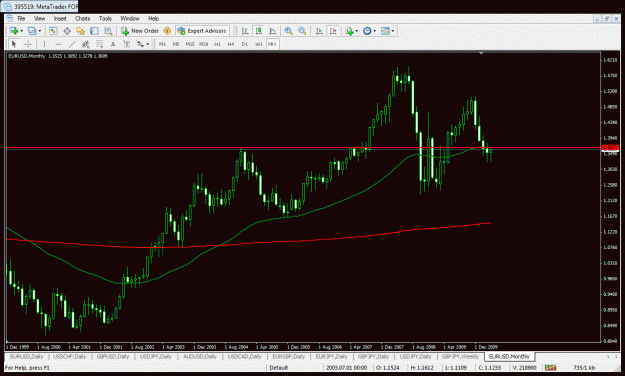Click the Periods clock icon
This screenshot has height=376, width=625.
tap(367, 31)
